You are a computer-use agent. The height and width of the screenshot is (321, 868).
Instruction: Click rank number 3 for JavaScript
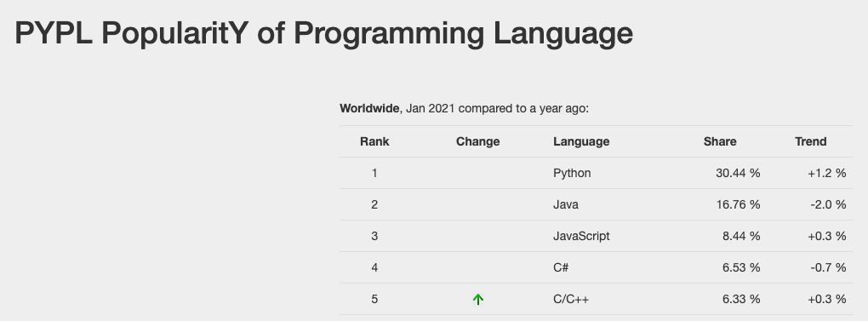point(374,237)
